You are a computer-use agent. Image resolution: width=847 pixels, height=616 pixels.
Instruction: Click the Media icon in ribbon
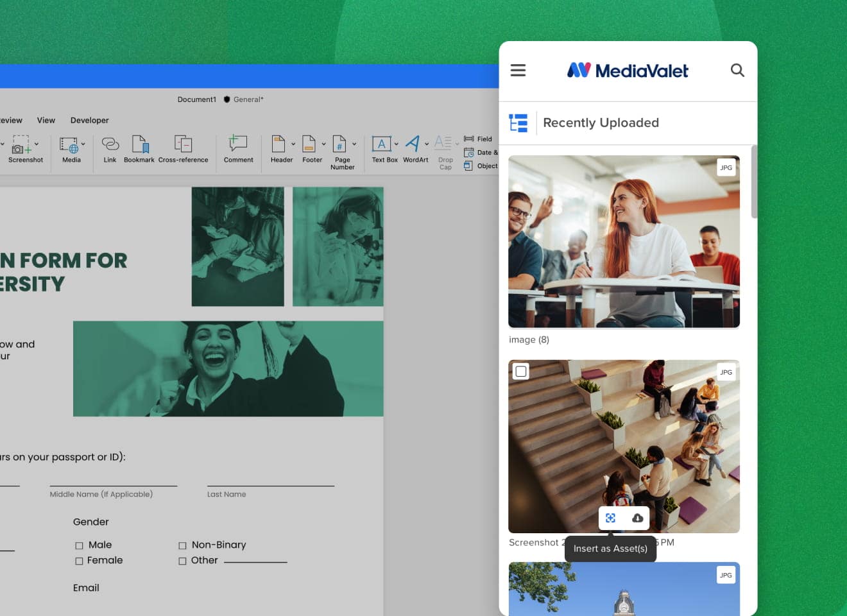69,145
